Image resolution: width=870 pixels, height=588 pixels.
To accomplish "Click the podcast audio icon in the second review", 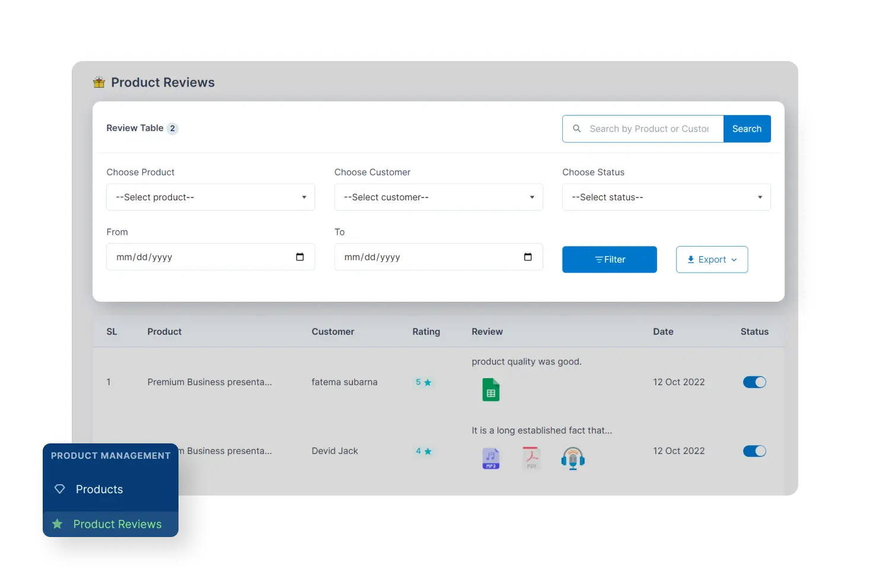I will 572,458.
